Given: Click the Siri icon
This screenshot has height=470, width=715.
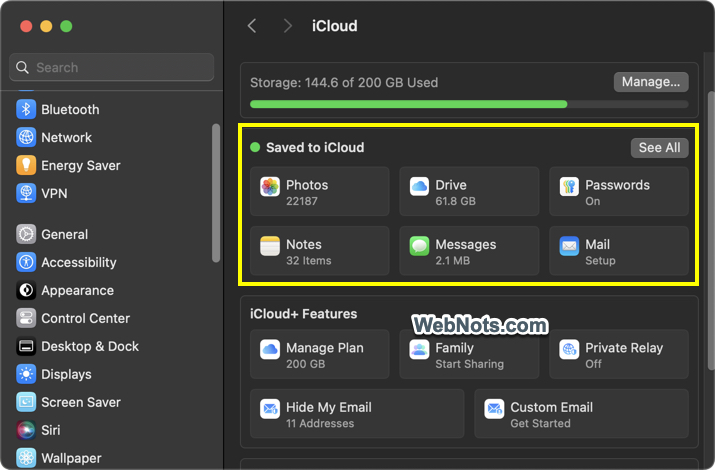Looking at the screenshot, I should coord(26,430).
